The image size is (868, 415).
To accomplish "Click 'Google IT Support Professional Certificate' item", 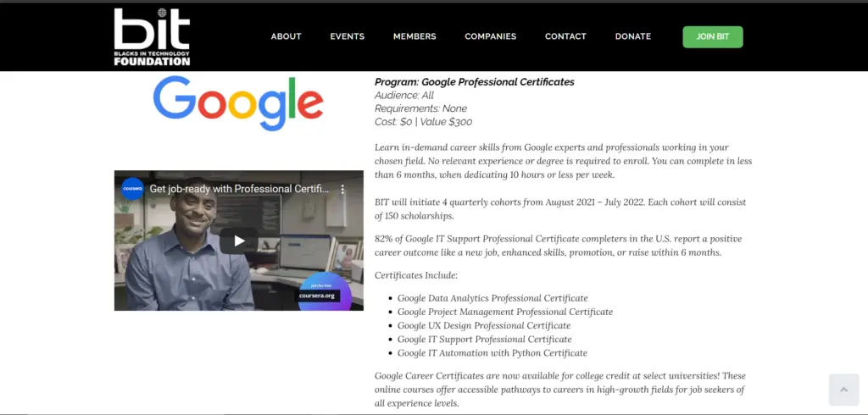I will pyautogui.click(x=484, y=339).
